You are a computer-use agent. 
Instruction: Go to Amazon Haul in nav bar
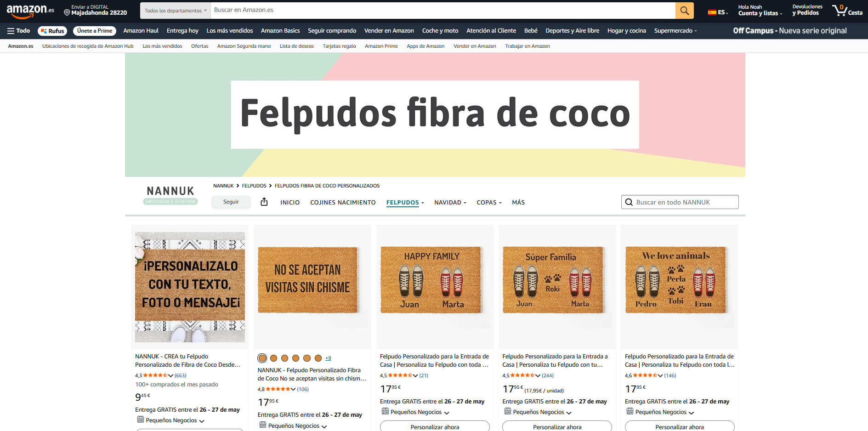pyautogui.click(x=141, y=31)
